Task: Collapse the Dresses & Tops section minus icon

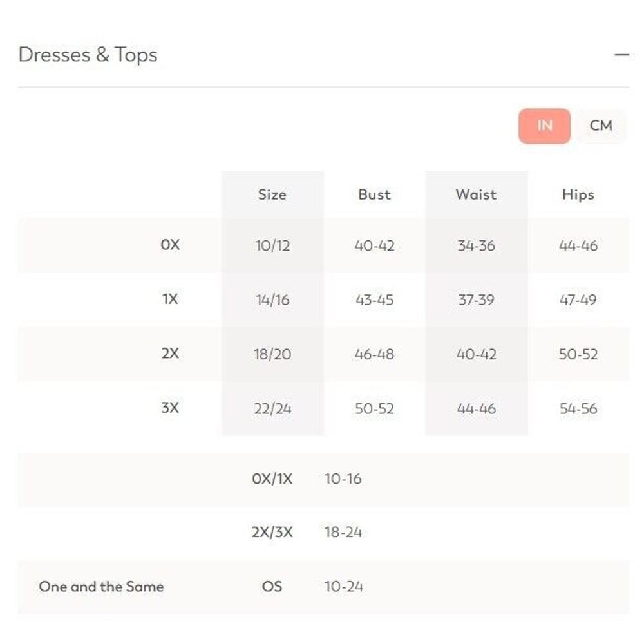Action: [x=621, y=55]
